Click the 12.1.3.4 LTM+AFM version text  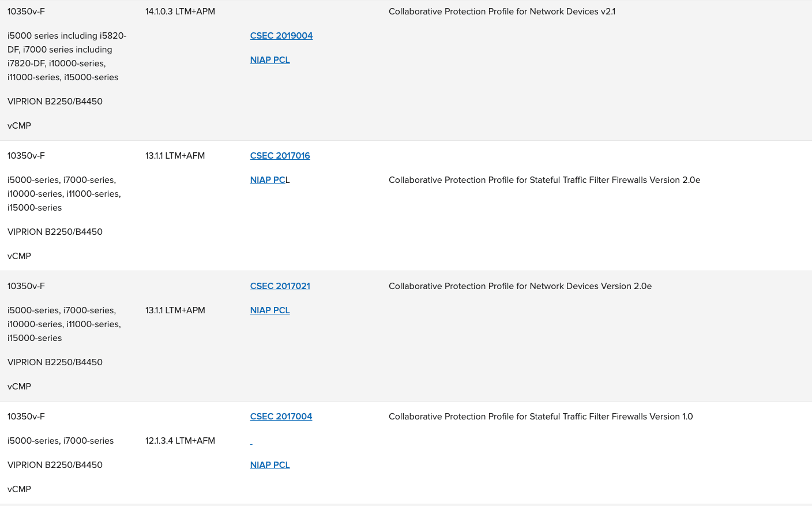click(179, 440)
